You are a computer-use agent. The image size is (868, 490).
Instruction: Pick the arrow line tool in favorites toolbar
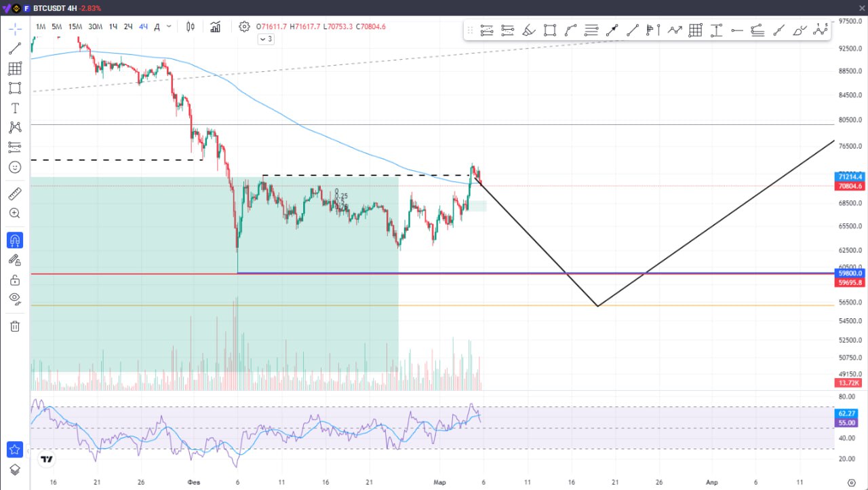point(612,30)
